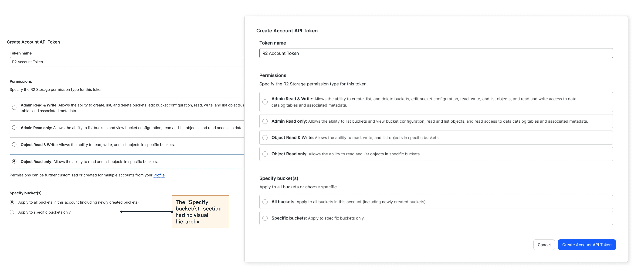
Task: Select Apply to specific buckets only radio
Action: click(12, 212)
